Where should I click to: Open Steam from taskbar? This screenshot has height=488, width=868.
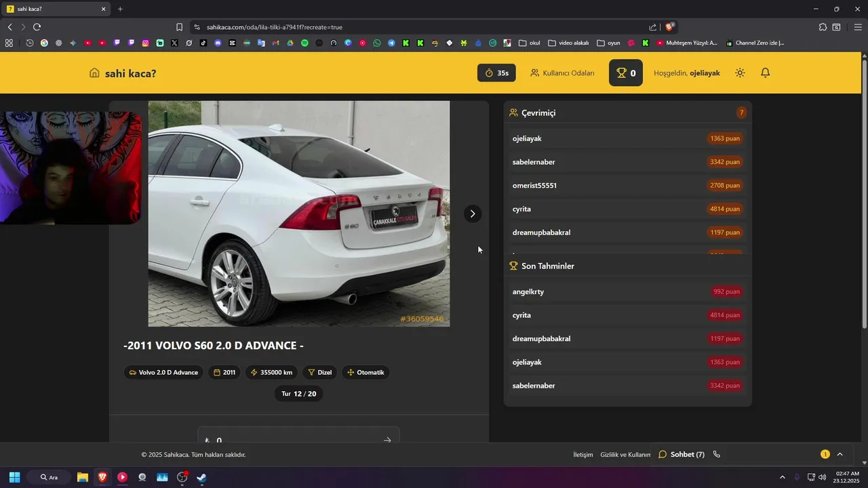[201, 477]
